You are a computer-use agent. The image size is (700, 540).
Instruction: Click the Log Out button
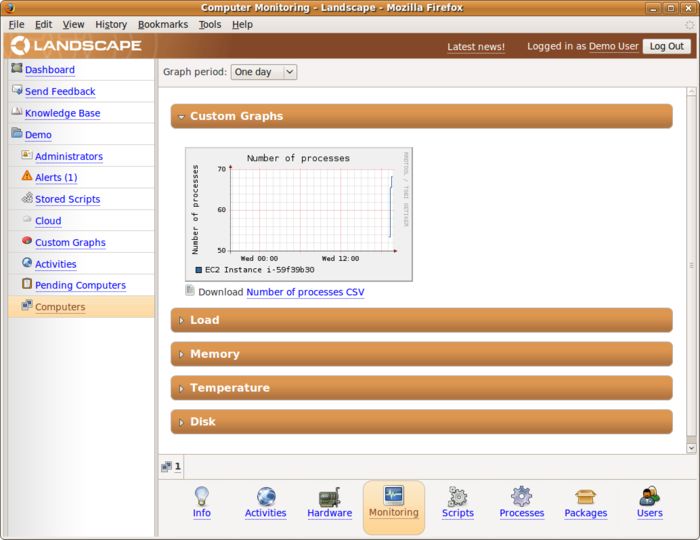(667, 46)
